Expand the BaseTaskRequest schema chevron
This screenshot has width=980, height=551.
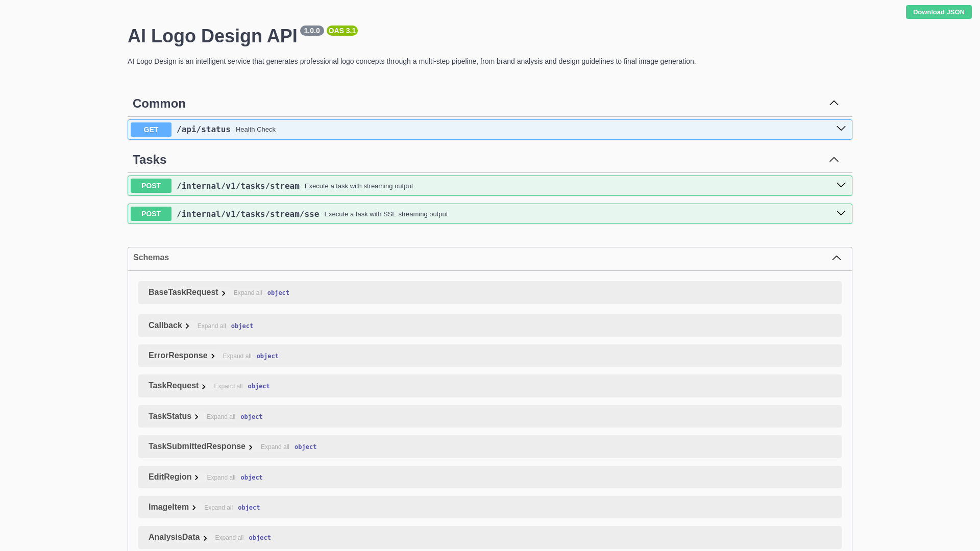(x=224, y=293)
